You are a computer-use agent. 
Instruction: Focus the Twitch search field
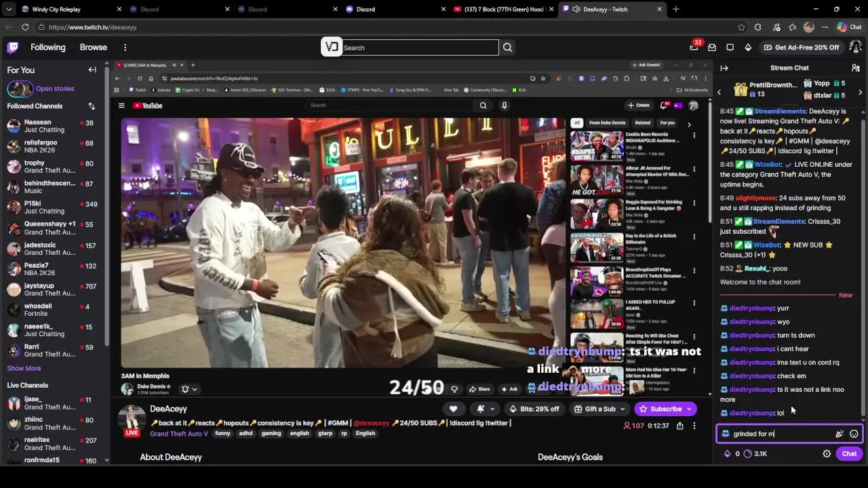pyautogui.click(x=419, y=47)
